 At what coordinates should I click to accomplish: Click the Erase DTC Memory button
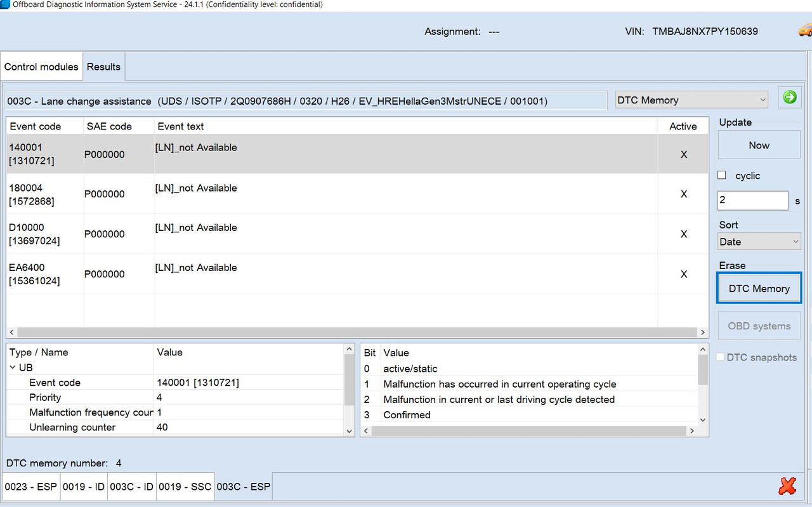click(x=759, y=288)
